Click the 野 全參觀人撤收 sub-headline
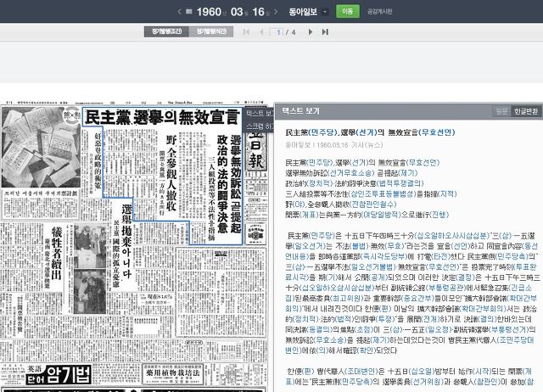543x392 pixels. coord(171,173)
